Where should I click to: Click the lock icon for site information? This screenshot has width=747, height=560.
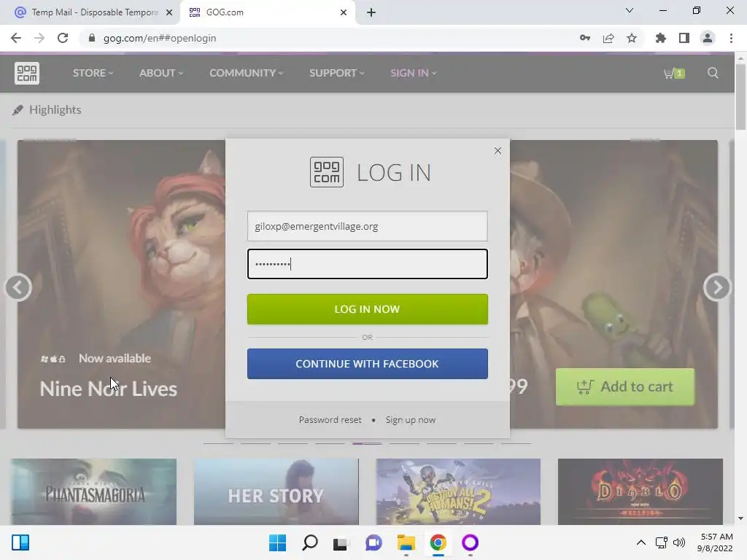[92, 38]
